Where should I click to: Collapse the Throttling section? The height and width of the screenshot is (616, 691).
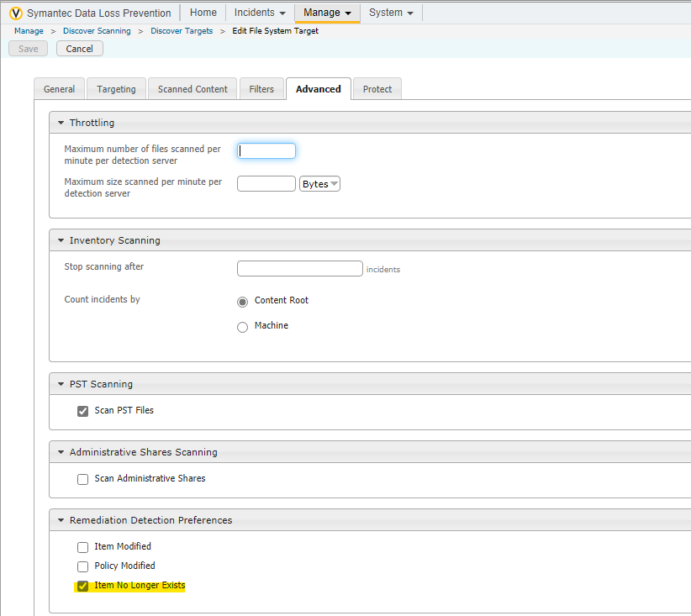(x=61, y=123)
